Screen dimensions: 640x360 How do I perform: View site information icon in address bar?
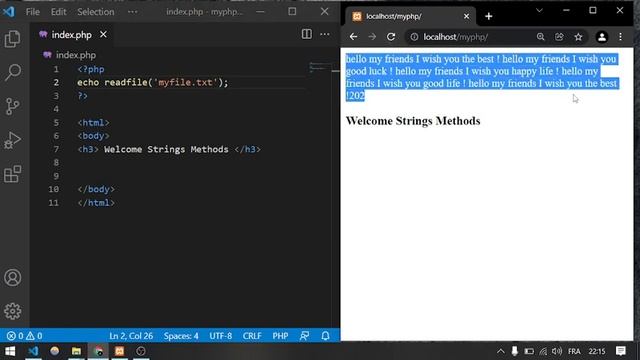414,37
